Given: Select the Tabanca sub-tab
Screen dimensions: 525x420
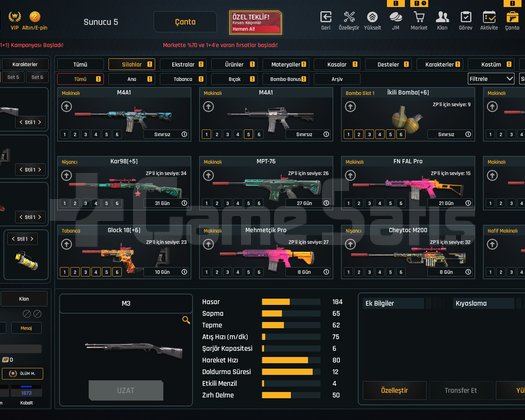Looking at the screenshot, I should point(183,79).
